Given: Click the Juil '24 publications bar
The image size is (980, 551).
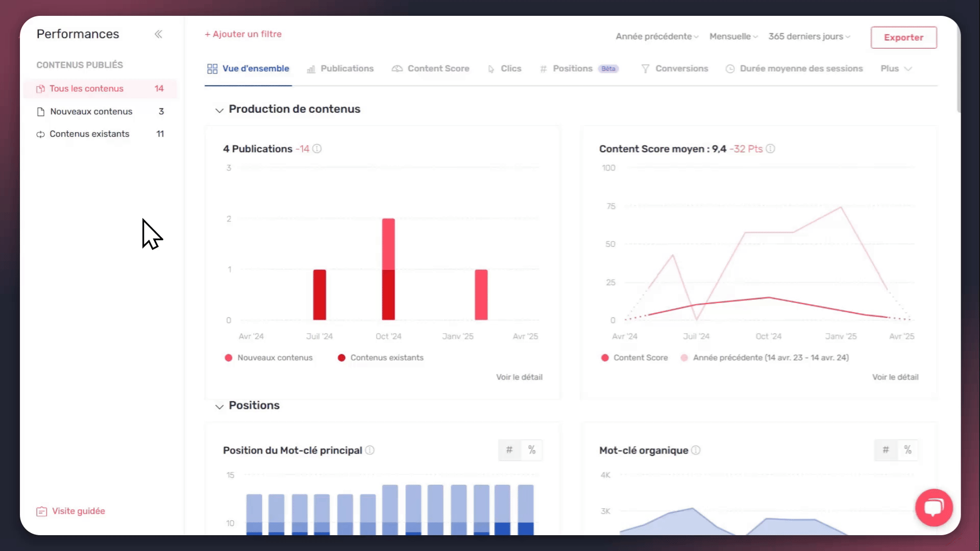Looking at the screenshot, I should (320, 295).
